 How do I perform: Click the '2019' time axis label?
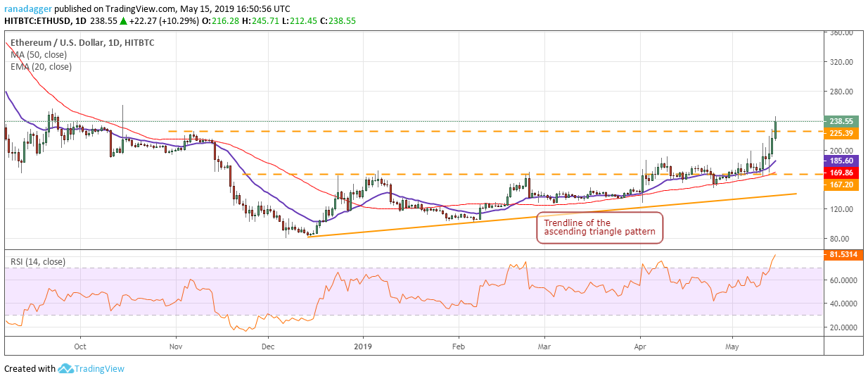pos(363,346)
